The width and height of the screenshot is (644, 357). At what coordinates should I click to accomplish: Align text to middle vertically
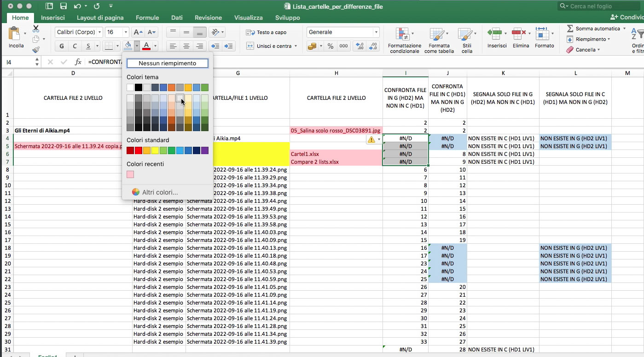coord(186,32)
